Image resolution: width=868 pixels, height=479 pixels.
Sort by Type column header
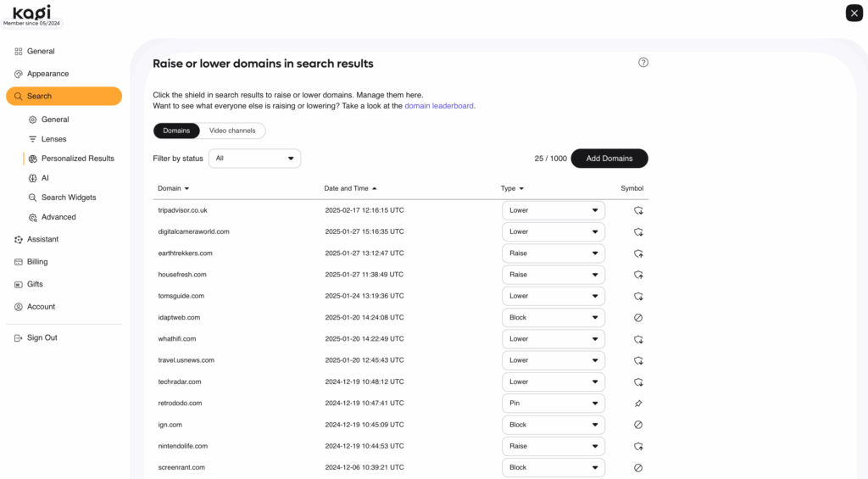point(512,188)
